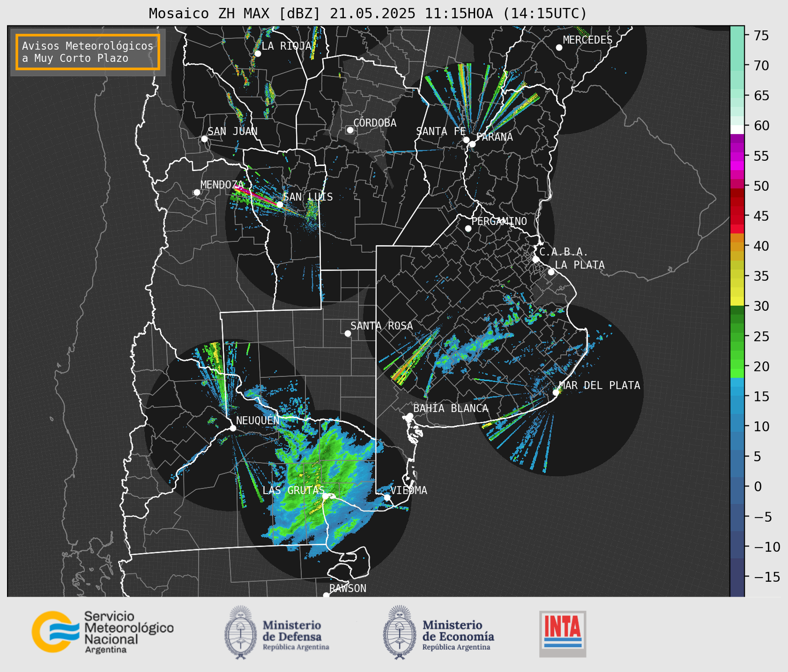Click the Servicio Meteorológico Nacional logo
Image resolution: width=788 pixels, height=672 pixels.
click(102, 632)
